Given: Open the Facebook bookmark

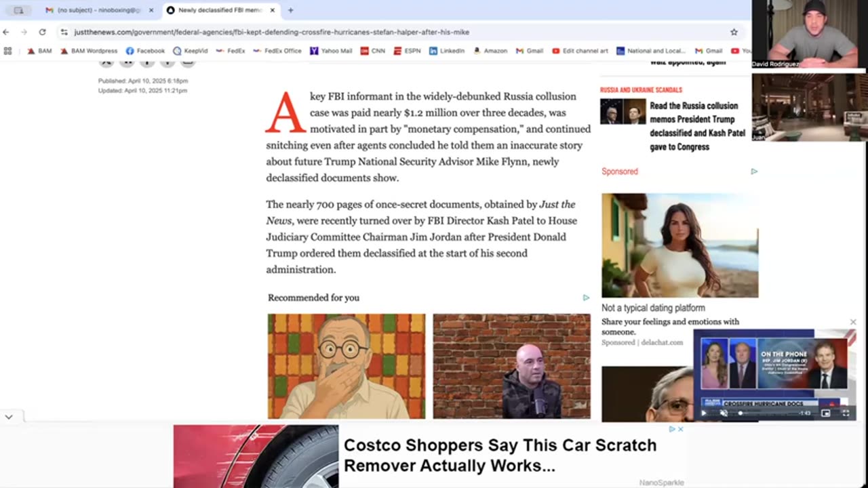Looking at the screenshot, I should (145, 51).
